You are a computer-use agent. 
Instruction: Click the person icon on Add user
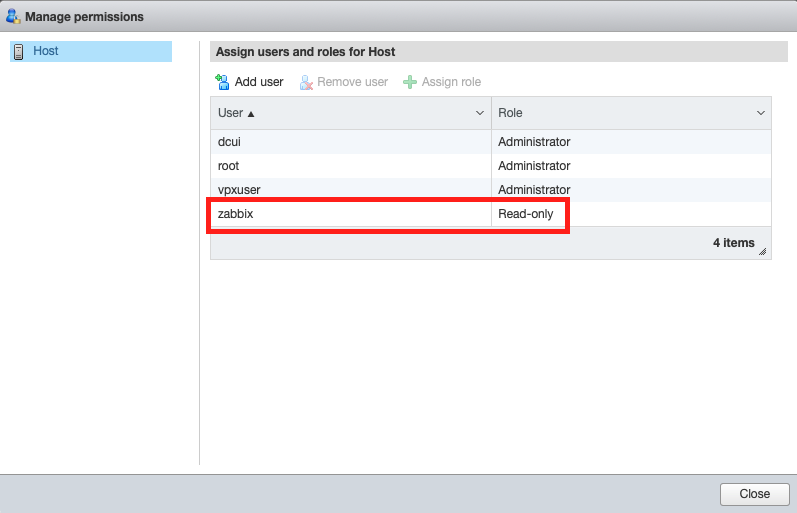(x=223, y=82)
